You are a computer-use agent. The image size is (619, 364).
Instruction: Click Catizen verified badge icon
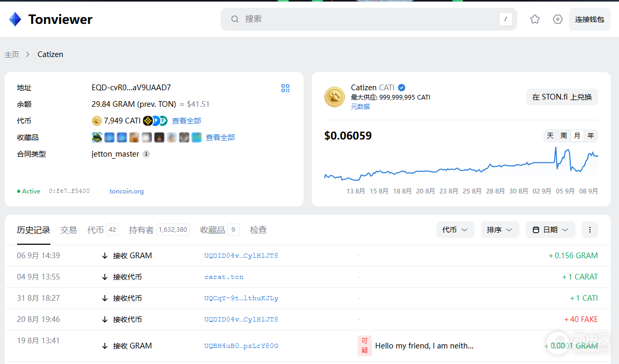(402, 88)
